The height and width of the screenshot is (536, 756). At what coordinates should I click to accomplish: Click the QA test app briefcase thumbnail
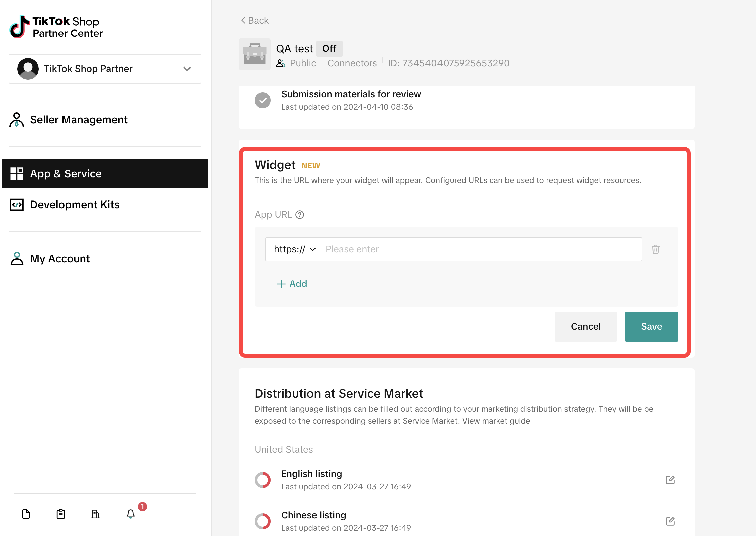click(255, 54)
